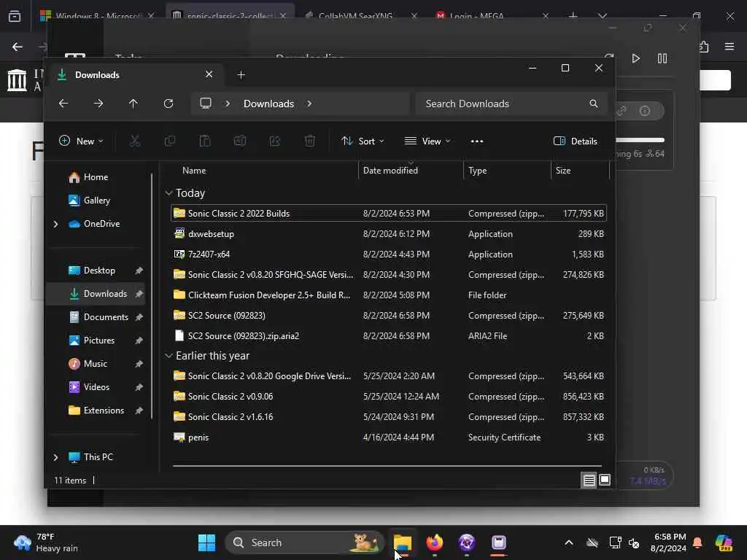Click the Cut toolbar icon
This screenshot has height=560, width=747.
pos(135,141)
